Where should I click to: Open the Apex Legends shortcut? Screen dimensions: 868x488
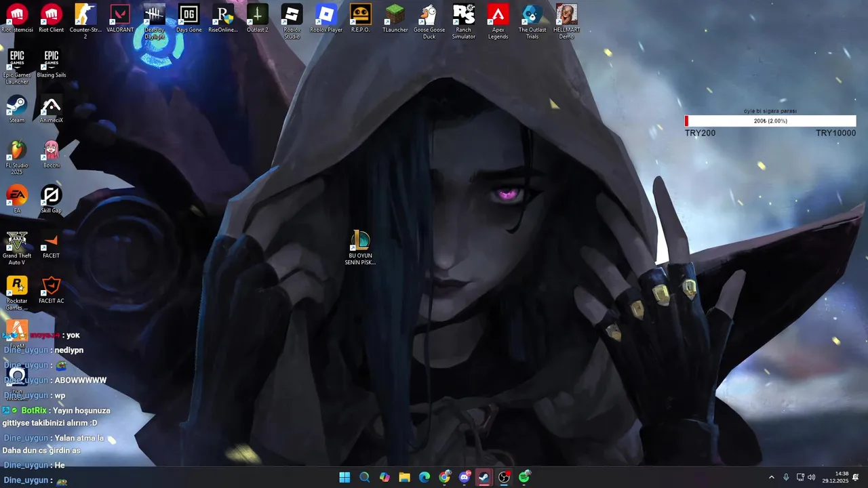498,20
